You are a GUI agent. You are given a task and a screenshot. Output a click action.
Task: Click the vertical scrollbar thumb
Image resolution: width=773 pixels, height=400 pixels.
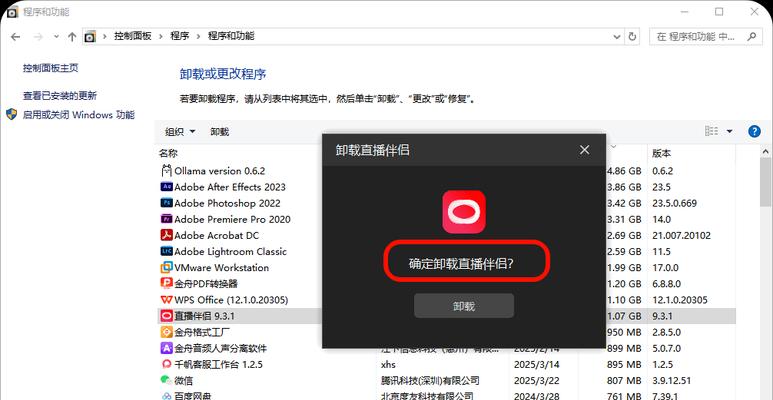[x=766, y=182]
